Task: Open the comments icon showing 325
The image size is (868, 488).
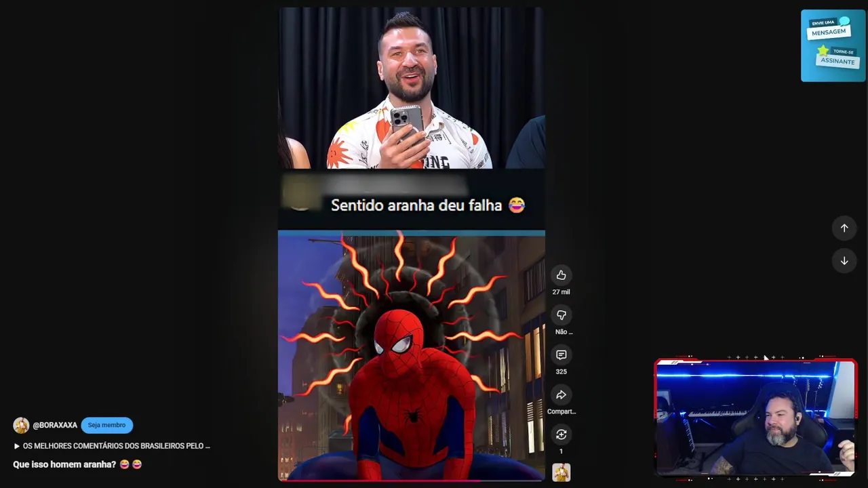Action: click(x=561, y=355)
